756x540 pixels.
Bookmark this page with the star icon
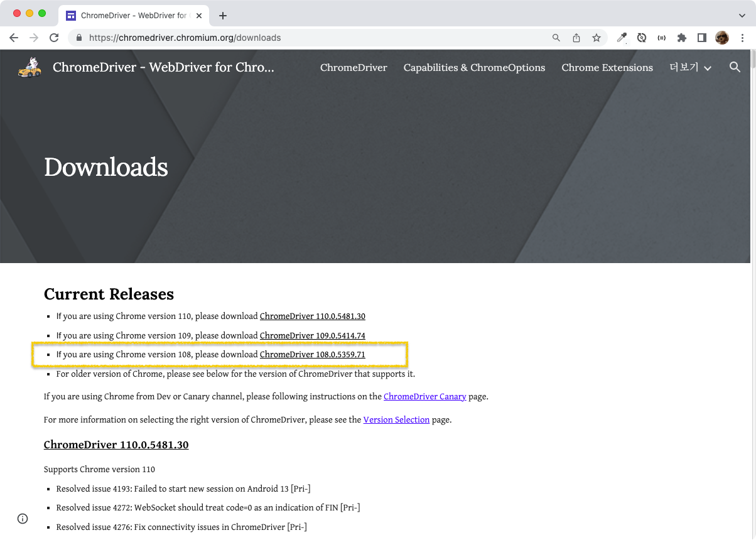[x=597, y=38]
